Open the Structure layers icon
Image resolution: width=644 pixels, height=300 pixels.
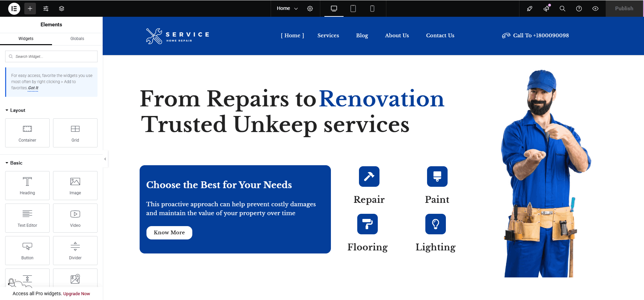[62, 9]
